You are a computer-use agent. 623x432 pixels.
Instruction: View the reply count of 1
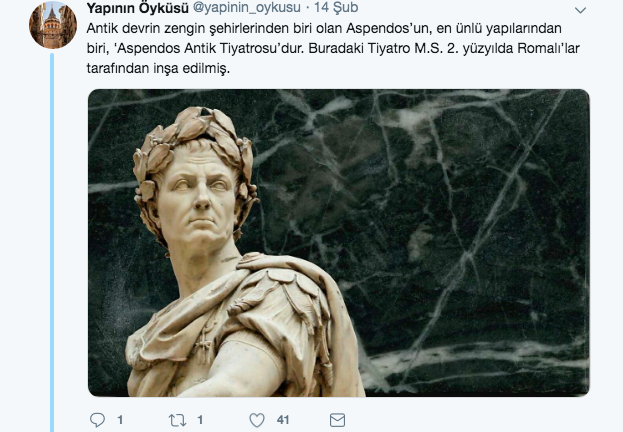[x=120, y=420]
